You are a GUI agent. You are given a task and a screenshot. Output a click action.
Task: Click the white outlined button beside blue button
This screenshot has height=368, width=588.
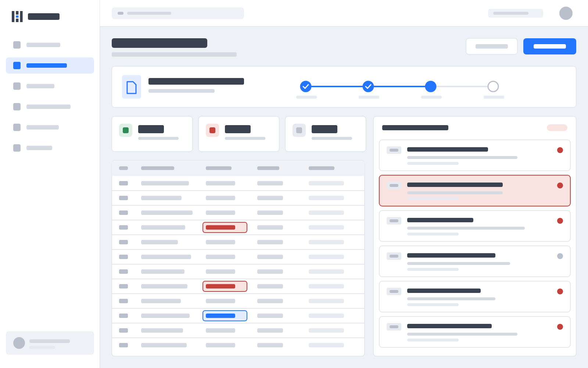click(492, 46)
